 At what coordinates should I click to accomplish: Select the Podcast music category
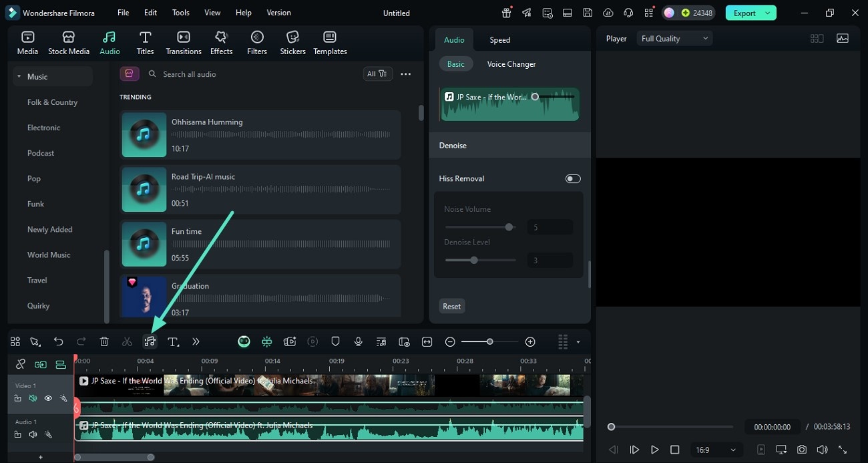(x=41, y=153)
